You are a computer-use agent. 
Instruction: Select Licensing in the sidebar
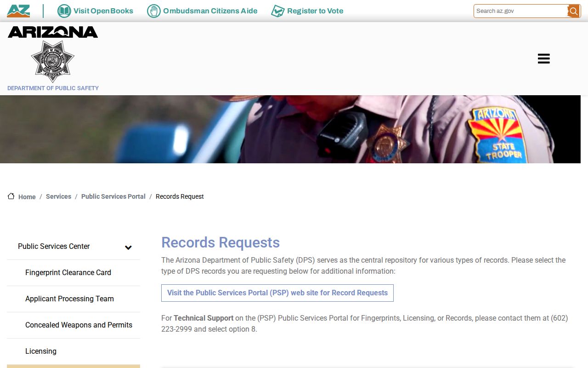(x=41, y=351)
